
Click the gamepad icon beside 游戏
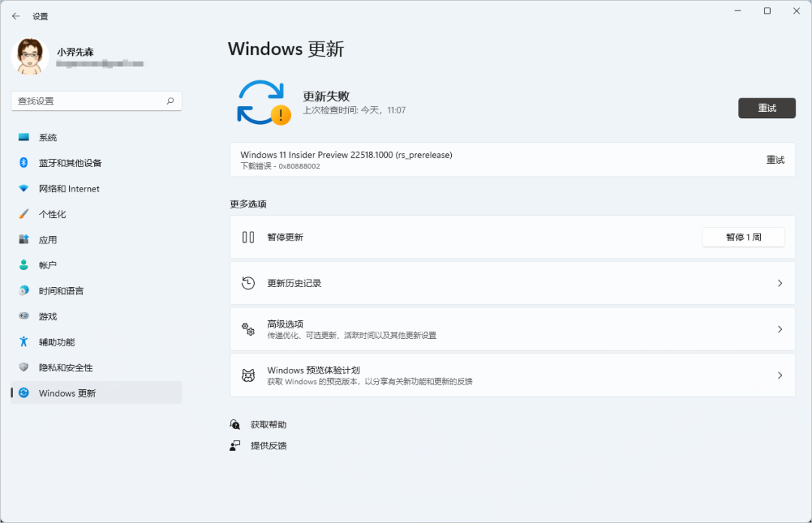24,316
